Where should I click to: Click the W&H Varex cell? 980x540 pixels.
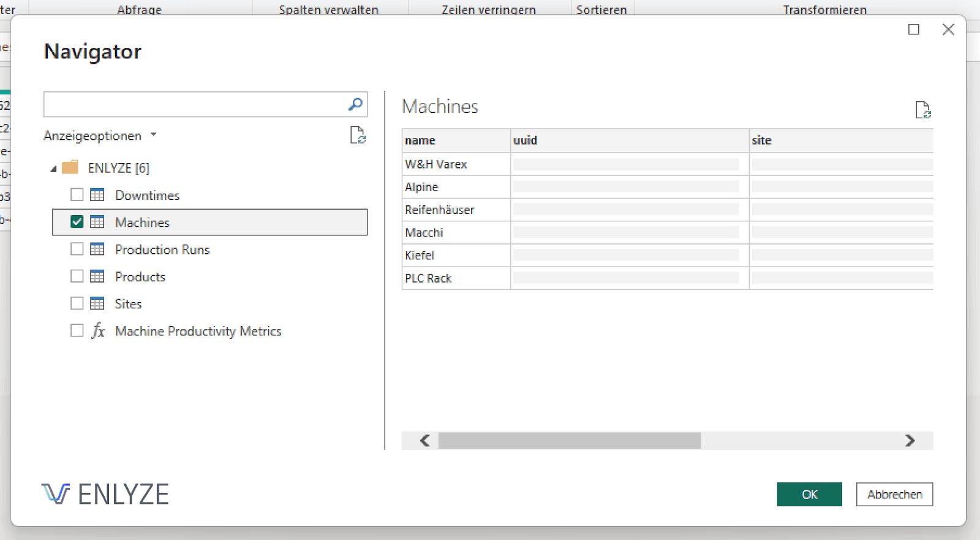456,164
